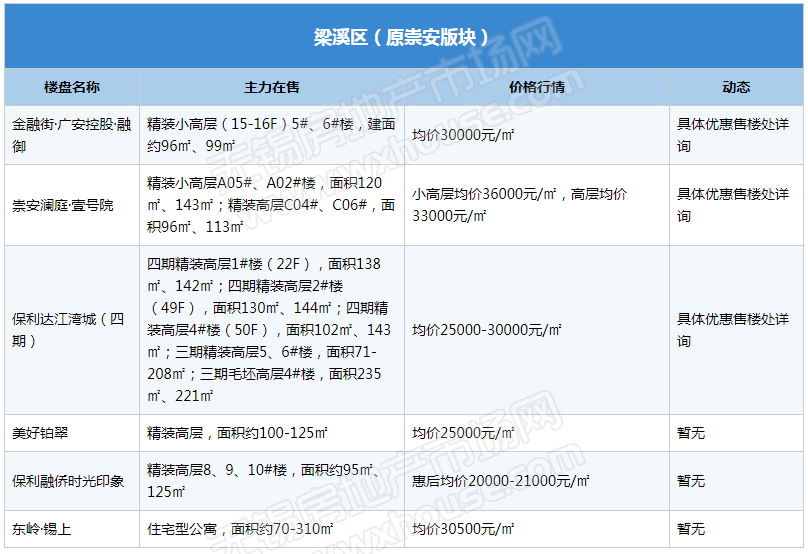Select 具体优惠售楼处详询 in 崇安澜庭·壹号院 row
Screen dimensions: 808x554
pos(733,205)
